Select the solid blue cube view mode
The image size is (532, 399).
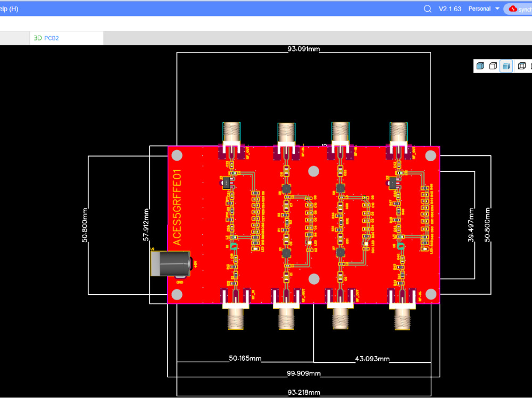[480, 65]
